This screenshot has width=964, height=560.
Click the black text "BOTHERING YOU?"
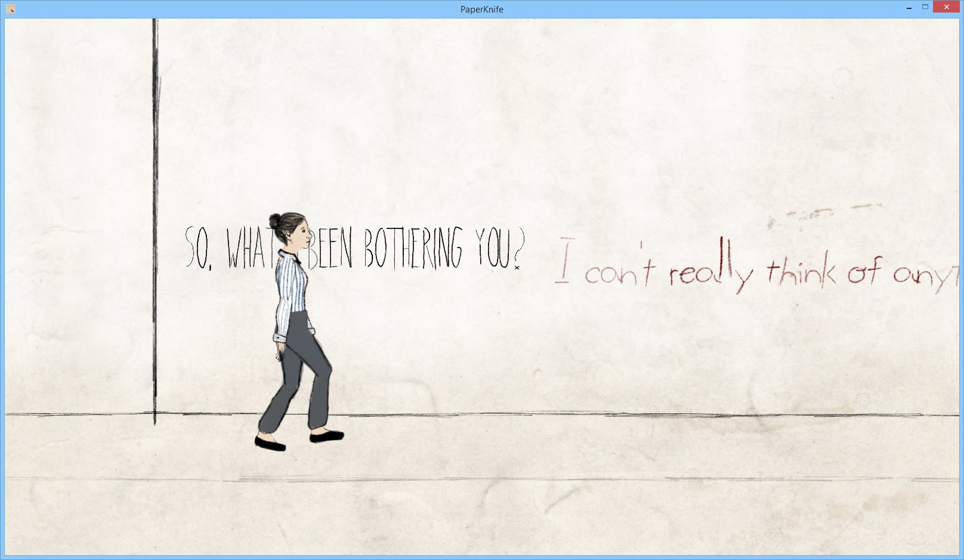(444, 247)
